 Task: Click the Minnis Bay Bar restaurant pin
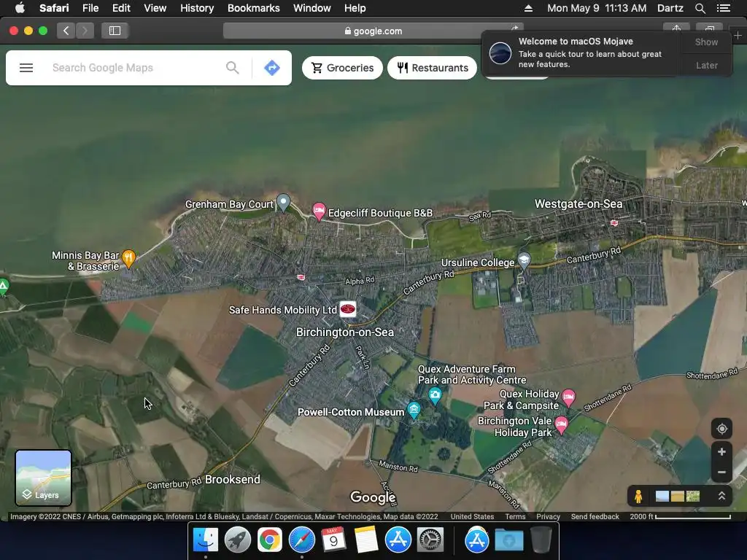128,259
